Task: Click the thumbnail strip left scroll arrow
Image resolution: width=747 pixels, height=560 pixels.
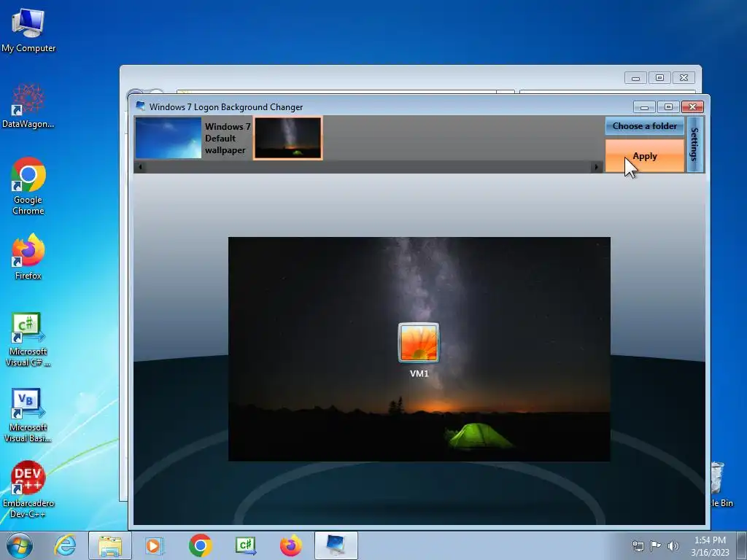Action: pyautogui.click(x=140, y=167)
